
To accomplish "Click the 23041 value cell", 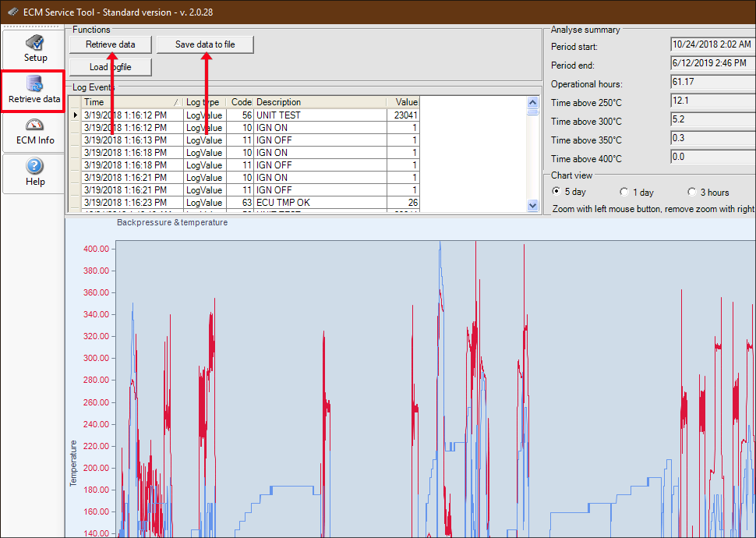I will pos(404,115).
